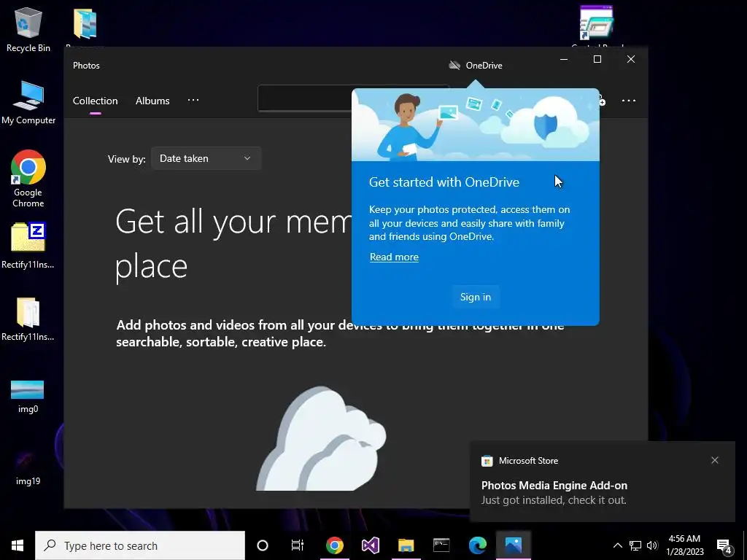Switch to the Collection tab in Photos
This screenshot has width=747, height=560.
96,101
